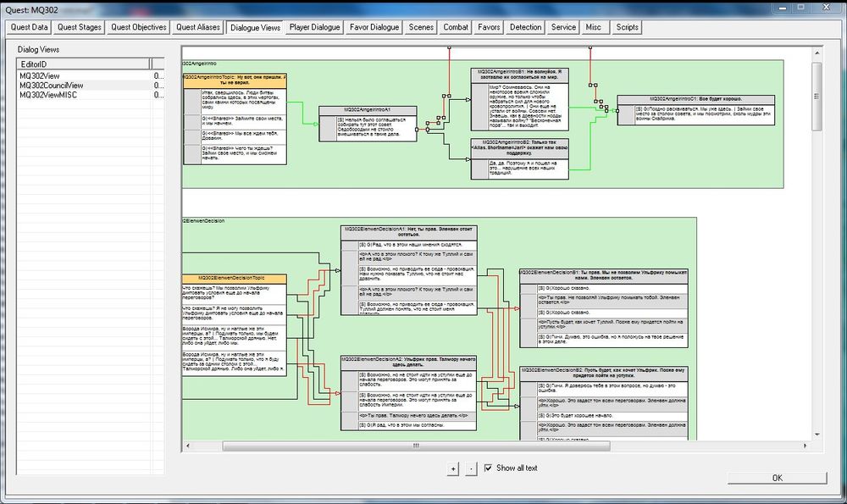Screen dimensions: 847x504
Task: Click vertical scrollbar down arrow
Action: [817, 435]
